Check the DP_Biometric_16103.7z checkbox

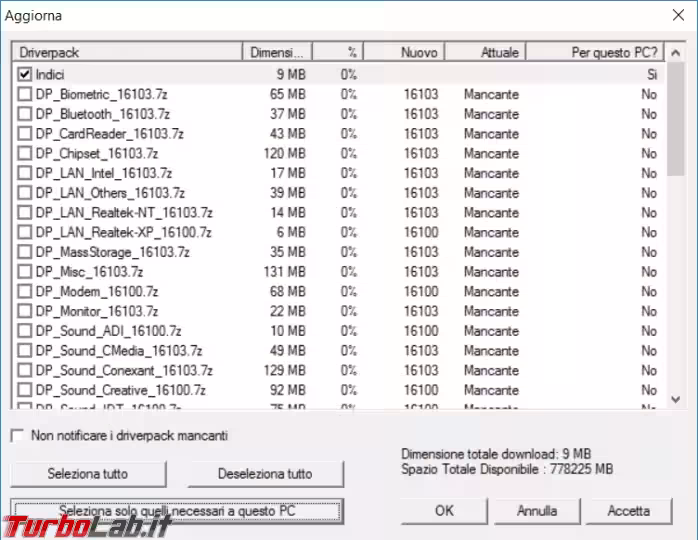pyautogui.click(x=25, y=94)
